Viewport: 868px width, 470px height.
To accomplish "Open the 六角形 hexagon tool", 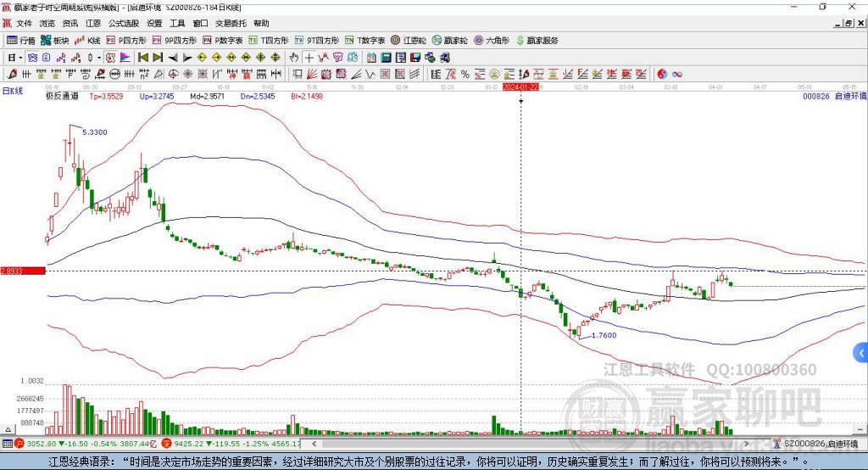I will pyautogui.click(x=492, y=41).
